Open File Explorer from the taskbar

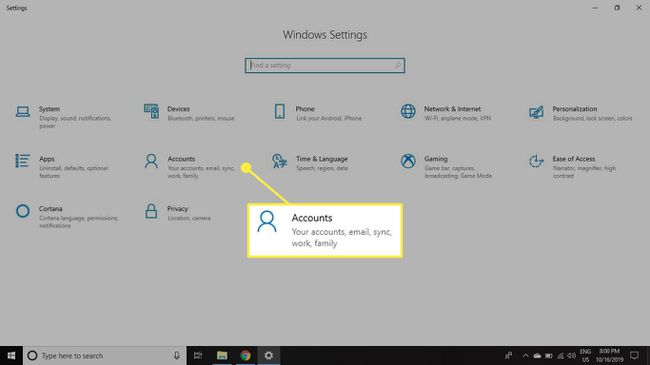[x=222, y=355]
